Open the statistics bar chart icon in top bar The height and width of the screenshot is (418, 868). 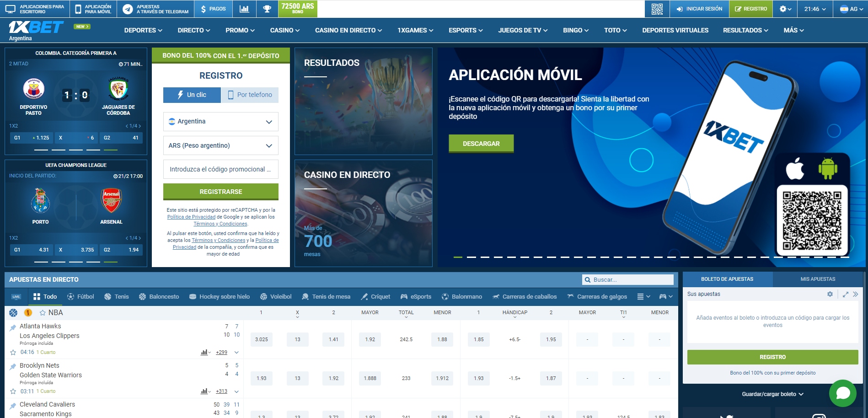coord(244,9)
